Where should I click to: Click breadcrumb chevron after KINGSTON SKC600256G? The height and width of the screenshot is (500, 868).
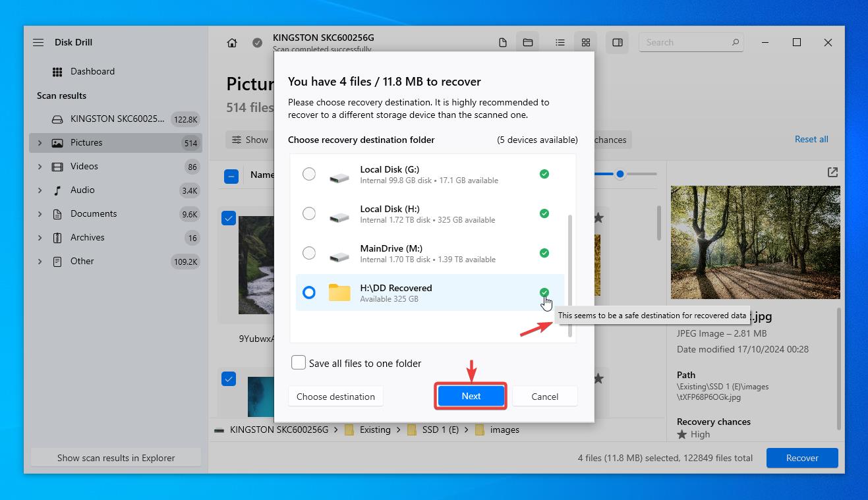click(x=336, y=430)
